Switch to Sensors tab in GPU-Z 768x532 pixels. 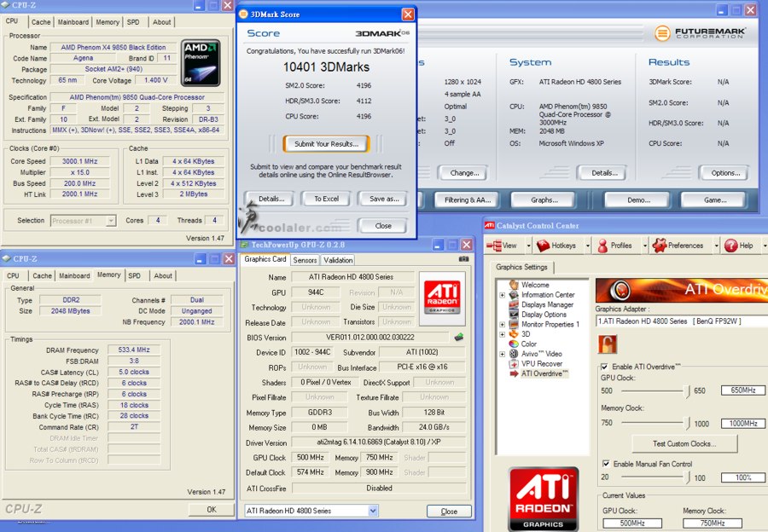305,260
